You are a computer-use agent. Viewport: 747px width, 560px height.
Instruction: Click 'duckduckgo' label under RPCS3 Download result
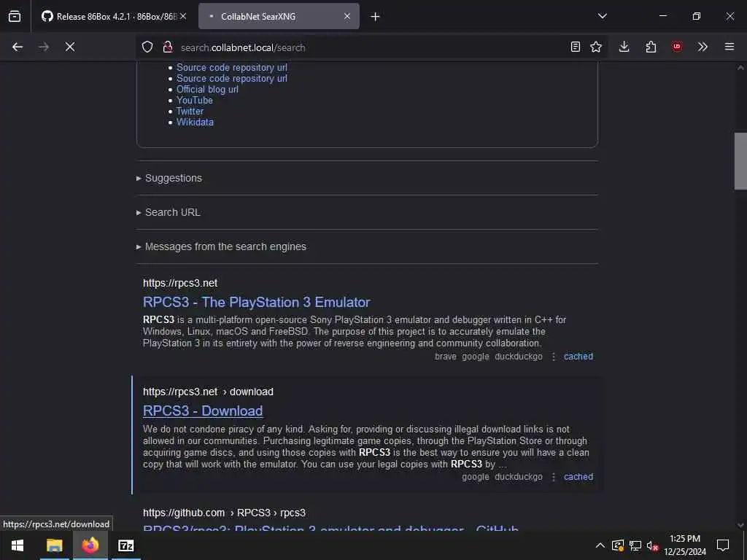point(519,477)
